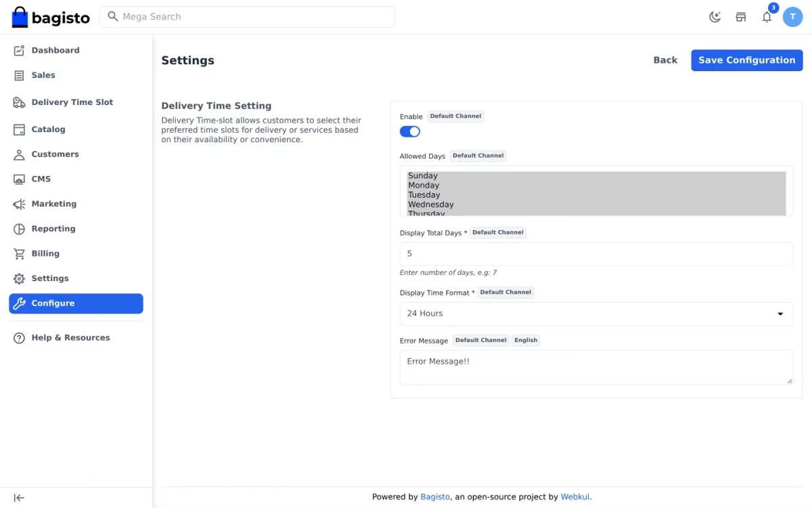812x508 pixels.
Task: Click the Billing cart icon
Action: [x=19, y=253]
